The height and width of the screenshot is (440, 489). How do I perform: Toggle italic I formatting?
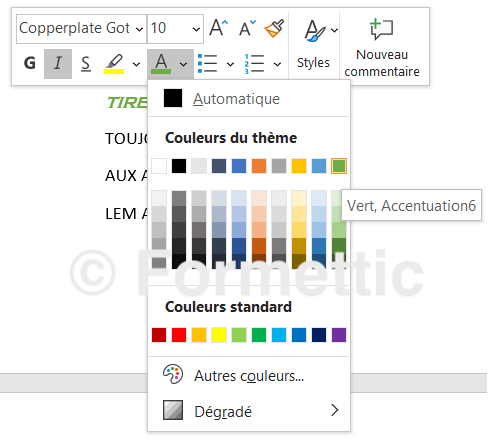[58, 63]
